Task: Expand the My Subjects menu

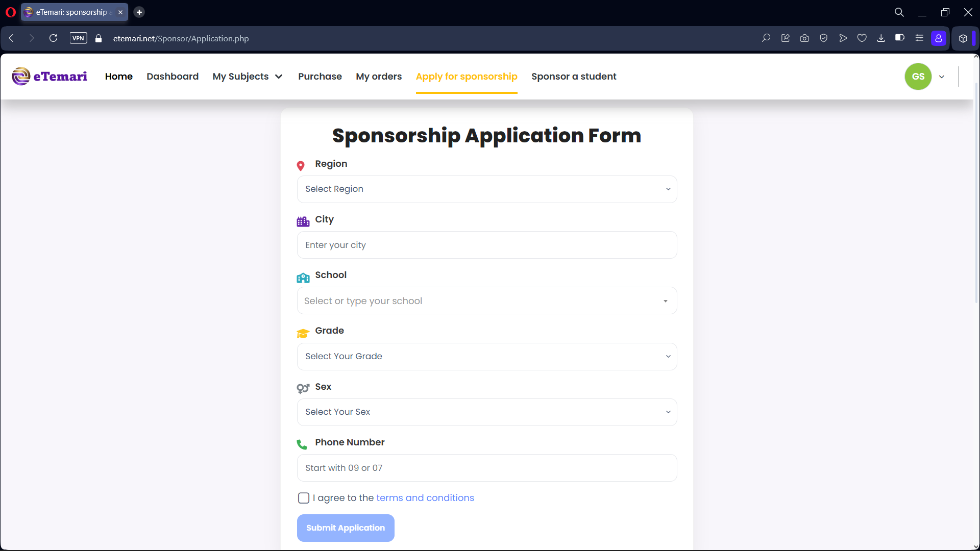Action: (x=248, y=77)
